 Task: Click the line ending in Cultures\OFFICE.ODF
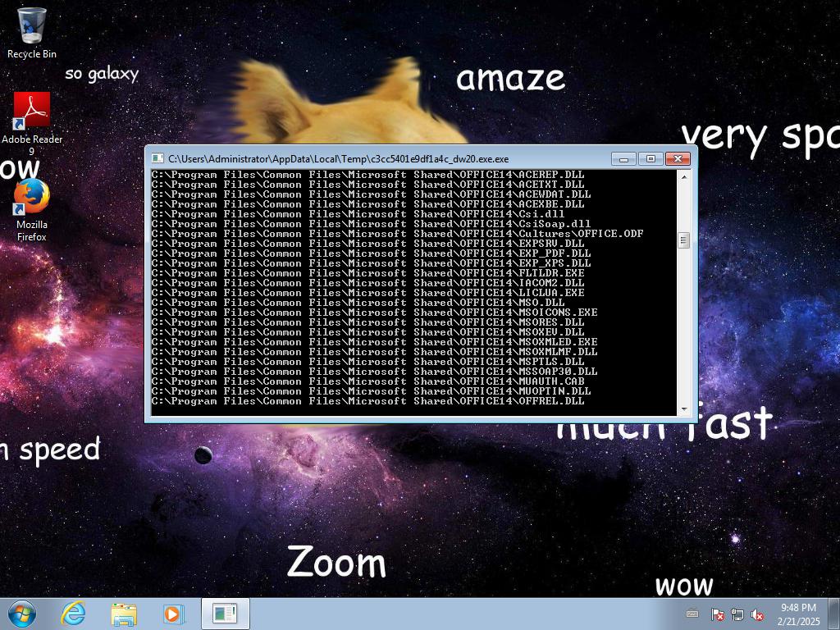tap(397, 234)
